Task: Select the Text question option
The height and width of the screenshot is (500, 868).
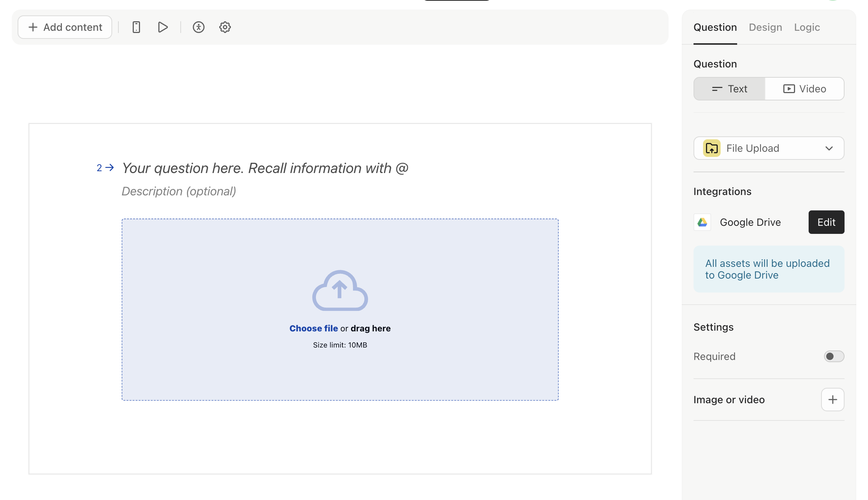Action: [729, 88]
